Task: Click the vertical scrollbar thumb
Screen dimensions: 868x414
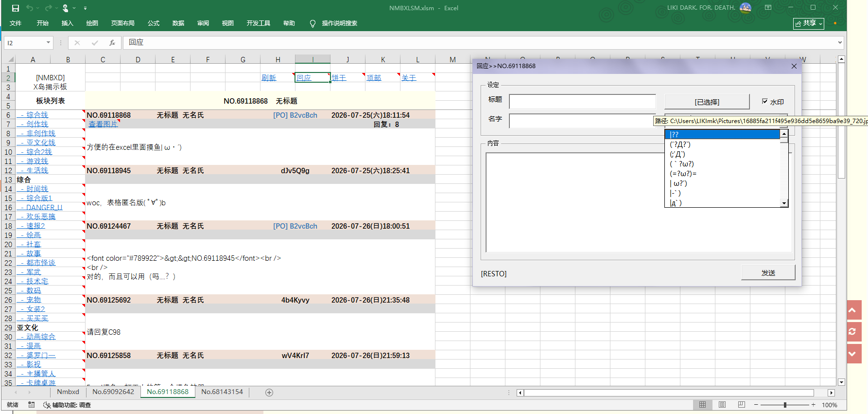Action: [841, 122]
